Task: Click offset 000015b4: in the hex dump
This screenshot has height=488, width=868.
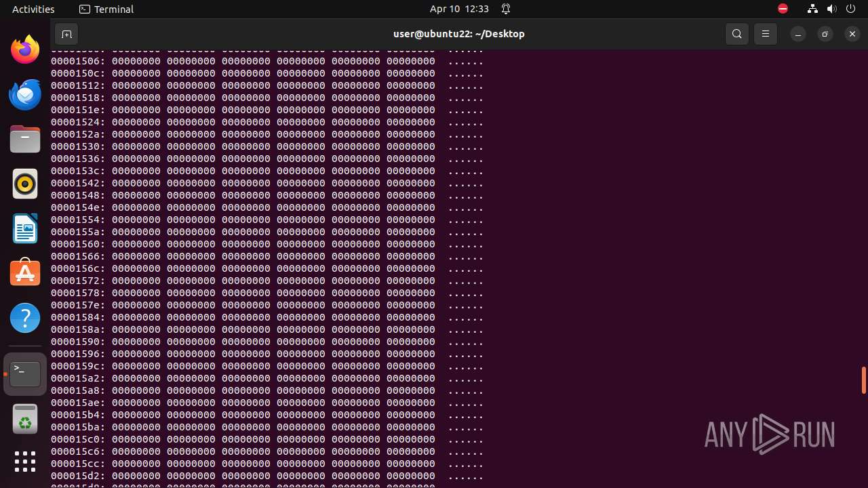Action: [x=78, y=415]
